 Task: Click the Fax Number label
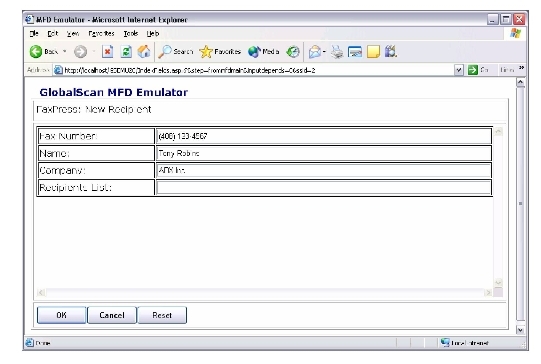(68, 136)
